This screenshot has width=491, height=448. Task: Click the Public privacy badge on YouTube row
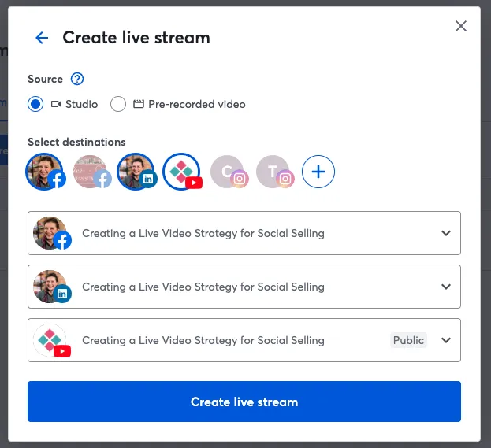pos(408,340)
